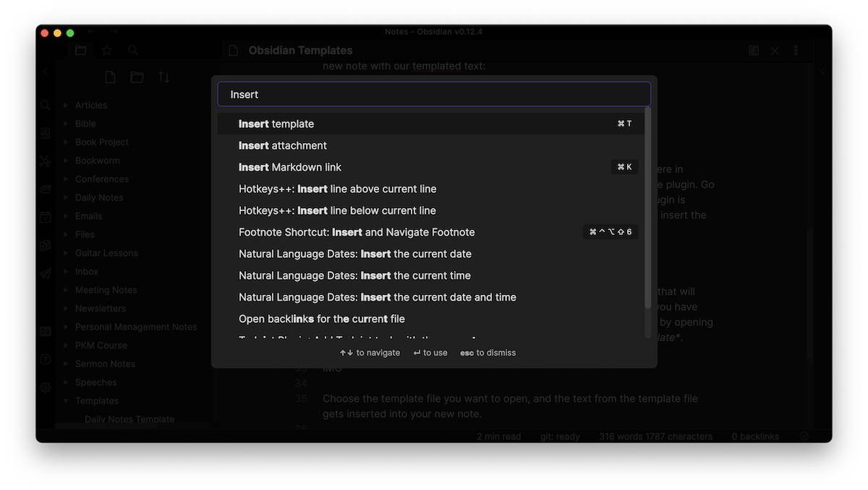Click the 'git: ready' status bar entry
This screenshot has width=868, height=490.
(x=560, y=437)
